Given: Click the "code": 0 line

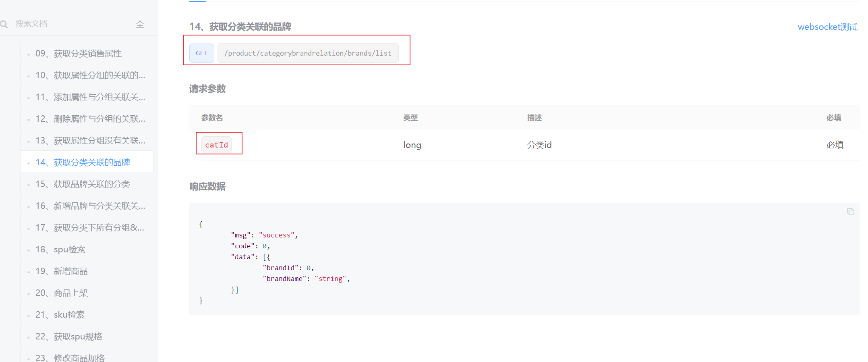Looking at the screenshot, I should coord(251,246).
